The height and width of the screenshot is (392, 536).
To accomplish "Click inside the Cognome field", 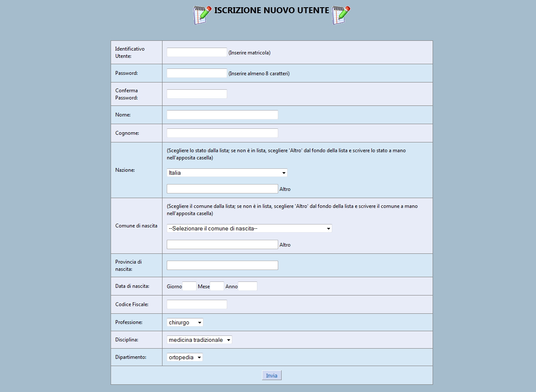I will [222, 133].
